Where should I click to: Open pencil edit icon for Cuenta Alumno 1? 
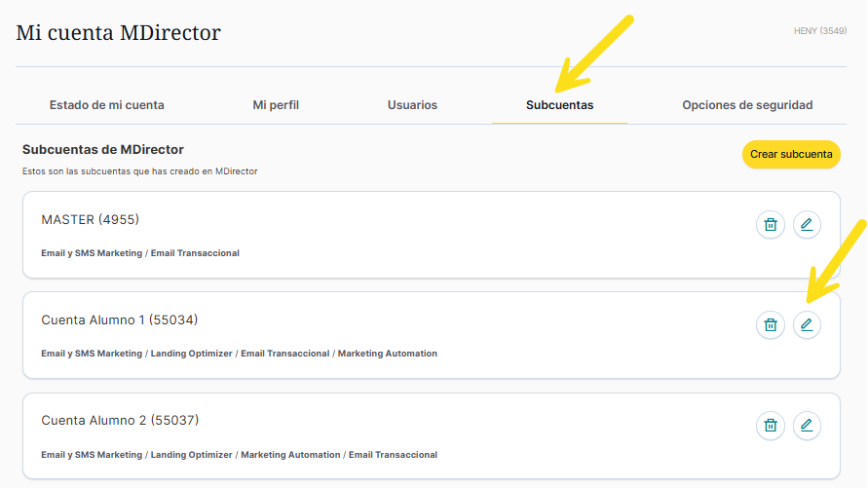coord(807,325)
